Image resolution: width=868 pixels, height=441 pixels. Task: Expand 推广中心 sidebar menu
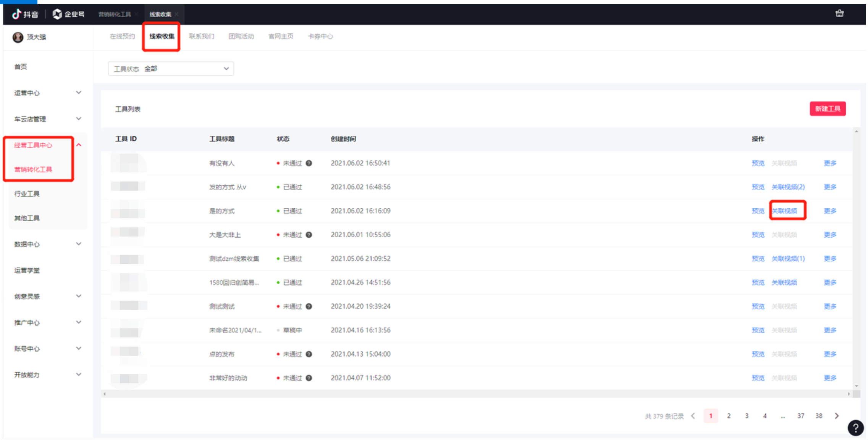pos(79,322)
